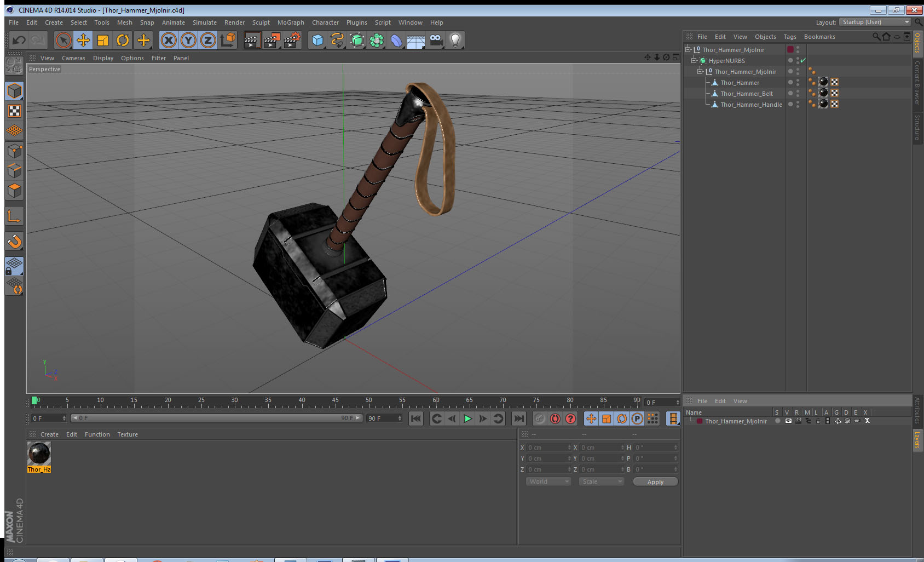Toggle Y axis lock
Image resolution: width=924 pixels, height=562 pixels.
click(188, 40)
